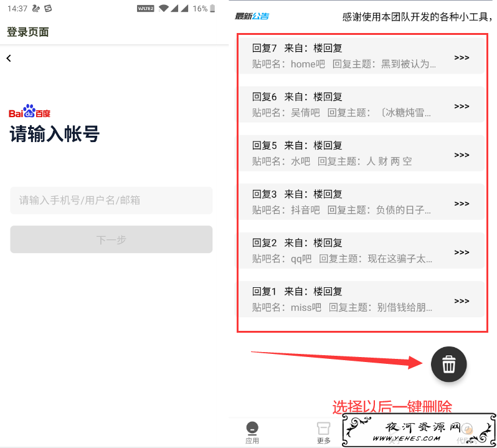The image size is (497, 448).
Task: Select the 回复7 来自：楼回复 title
Action: (x=297, y=48)
